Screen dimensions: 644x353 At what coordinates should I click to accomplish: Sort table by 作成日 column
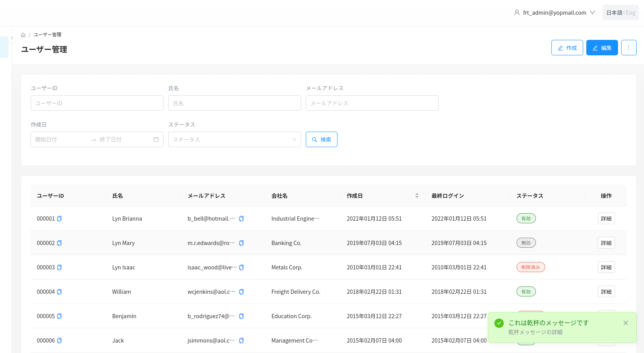(x=417, y=196)
